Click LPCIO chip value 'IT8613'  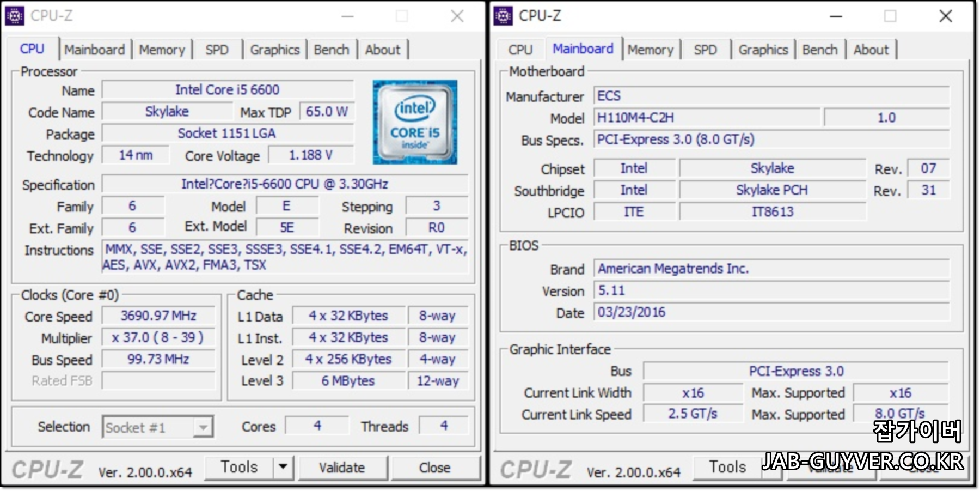pyautogui.click(x=772, y=211)
